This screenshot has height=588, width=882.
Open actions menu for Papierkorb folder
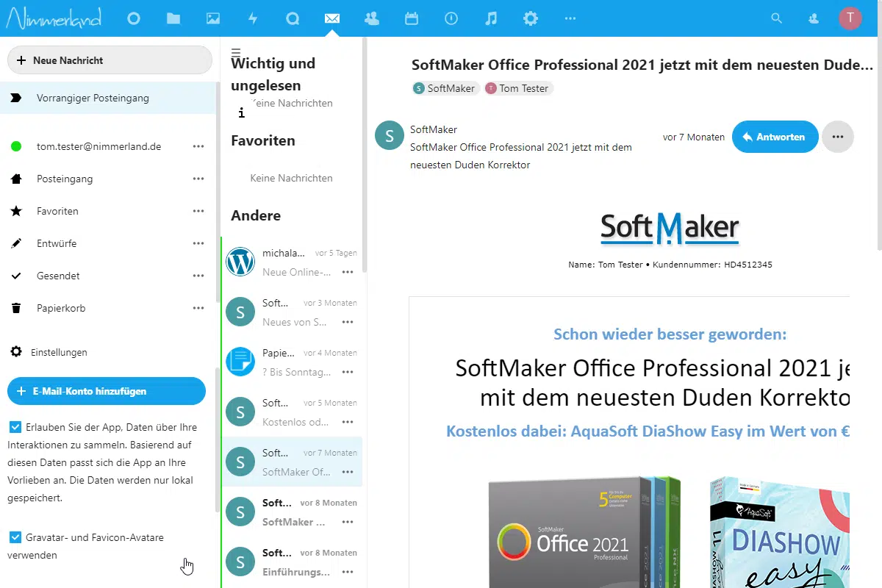(198, 308)
